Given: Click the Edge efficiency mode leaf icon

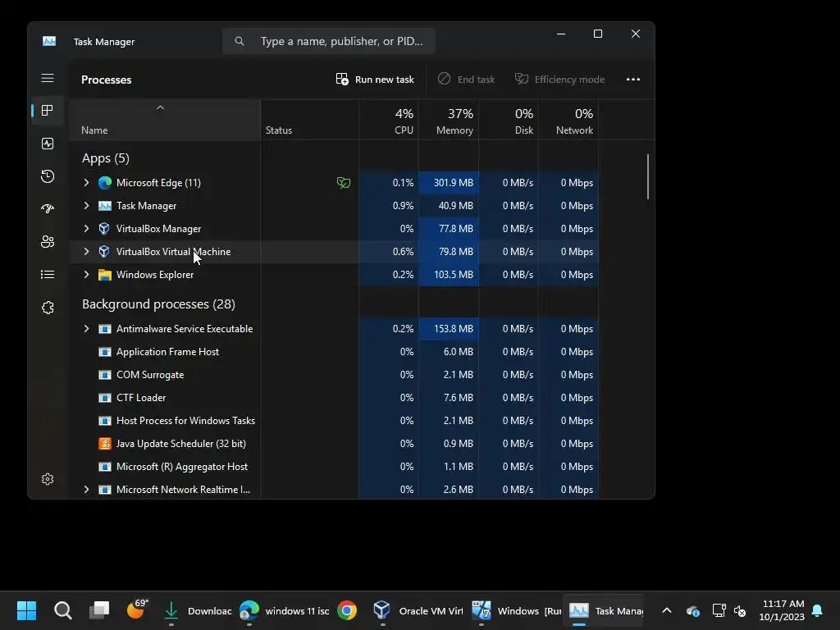Looking at the screenshot, I should click(x=344, y=183).
